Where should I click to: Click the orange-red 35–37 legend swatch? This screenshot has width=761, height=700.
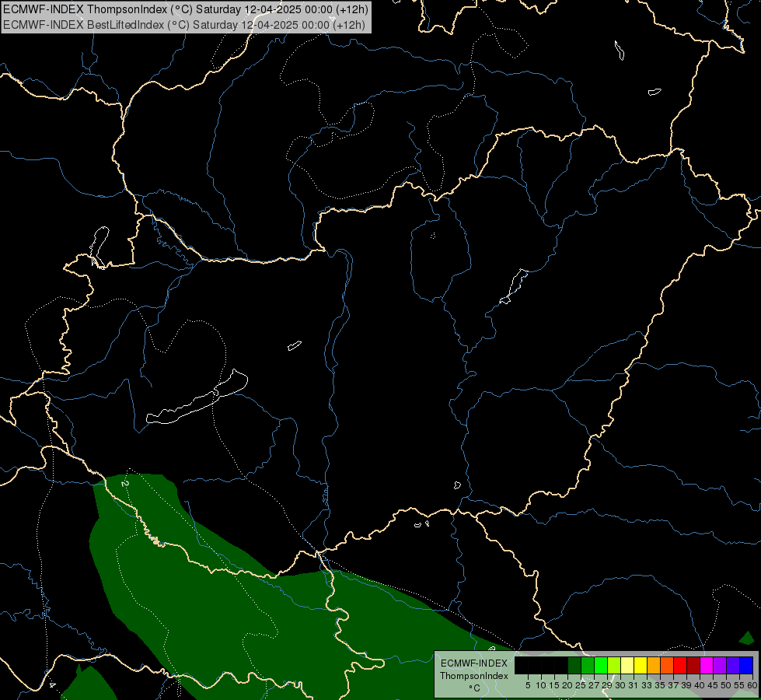point(667,665)
